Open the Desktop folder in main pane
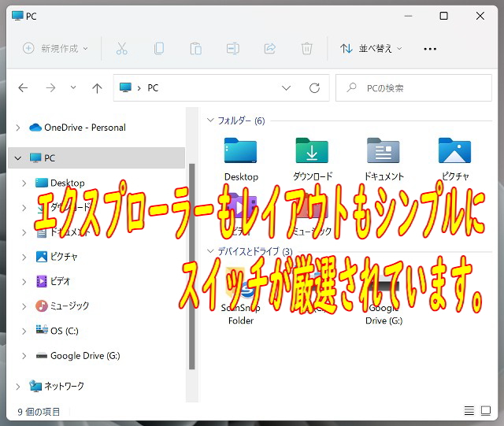This screenshot has width=504, height=426. click(241, 158)
